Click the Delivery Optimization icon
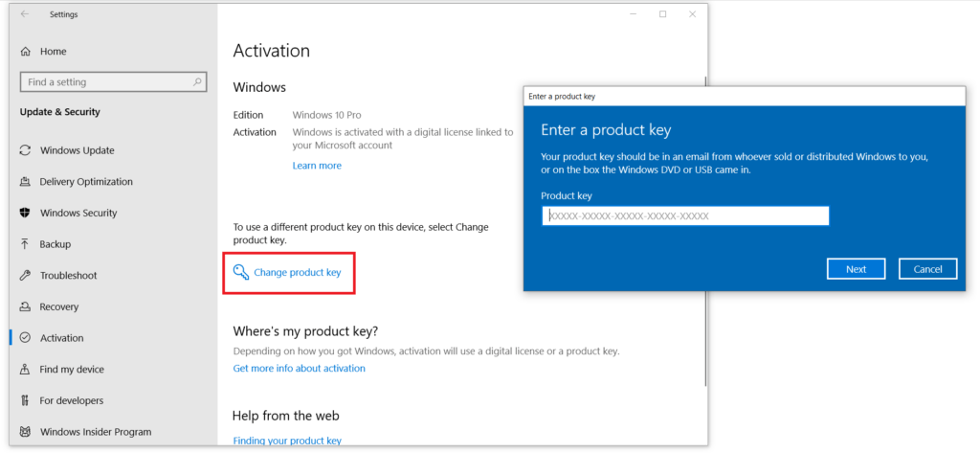This screenshot has height=453, width=980. coord(26,181)
